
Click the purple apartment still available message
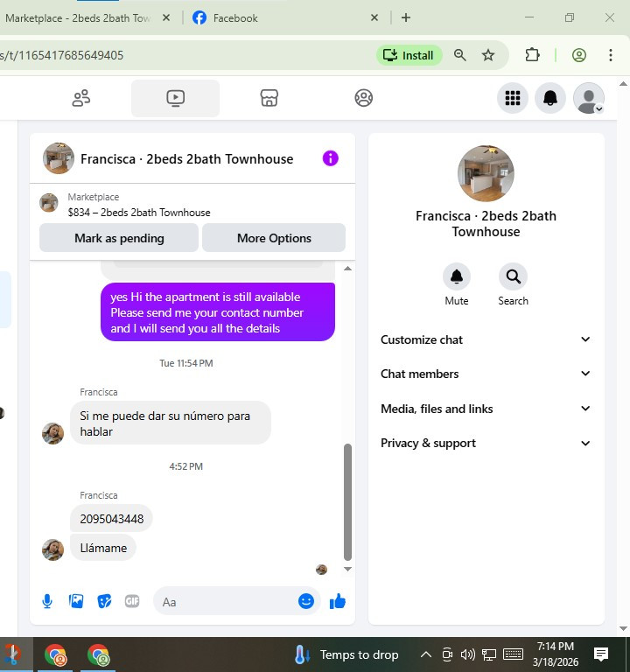[x=218, y=312]
